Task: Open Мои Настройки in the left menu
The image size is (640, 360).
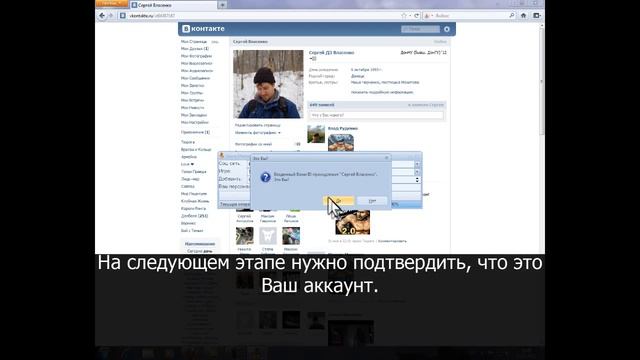Action: click(x=195, y=122)
